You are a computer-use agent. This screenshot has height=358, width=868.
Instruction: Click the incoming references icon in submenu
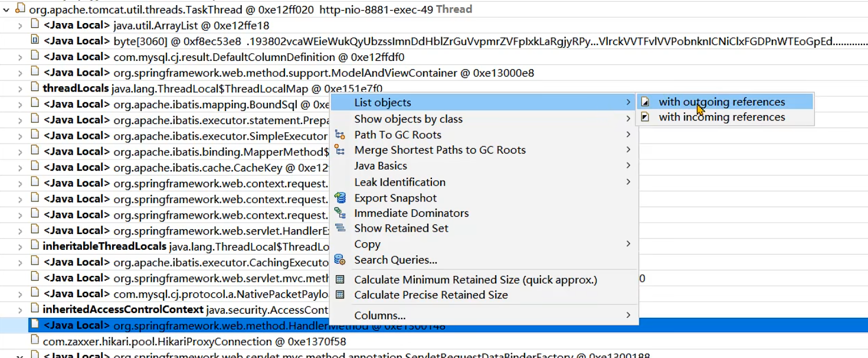pos(646,117)
